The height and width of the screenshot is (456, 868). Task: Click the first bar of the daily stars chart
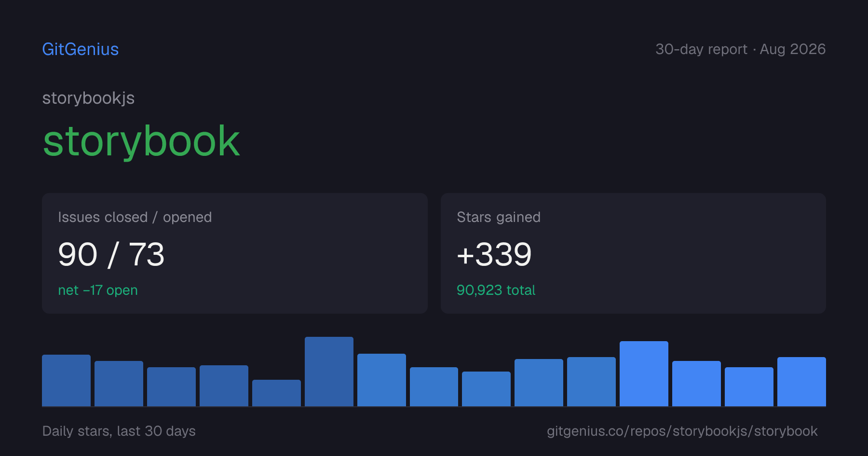click(x=66, y=380)
